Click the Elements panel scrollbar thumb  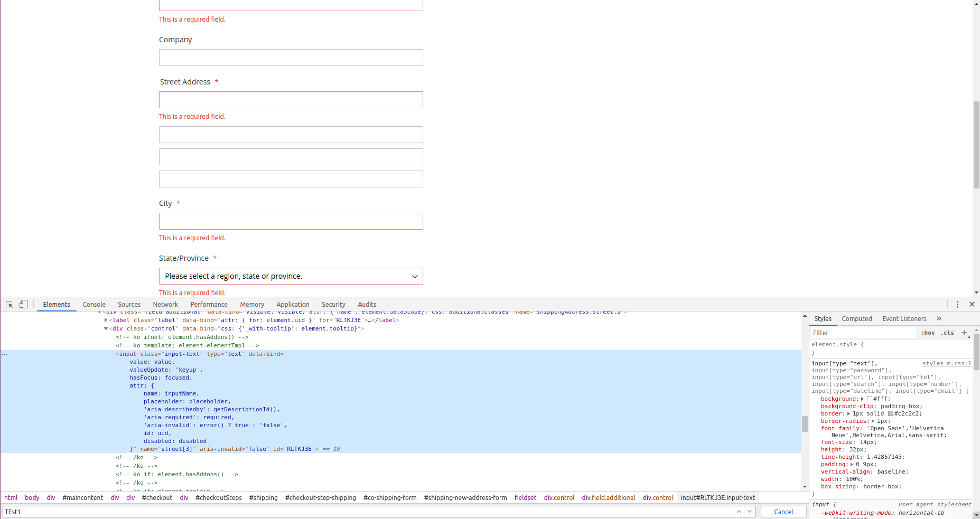point(805,424)
